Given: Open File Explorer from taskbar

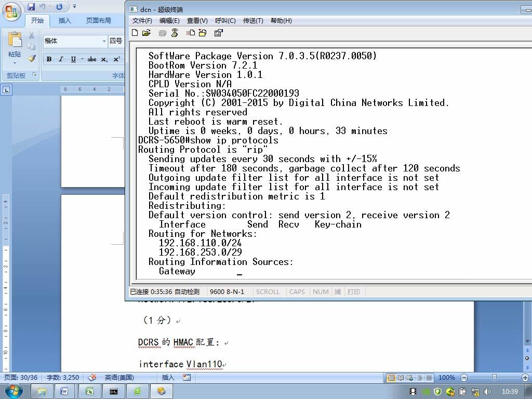Looking at the screenshot, I should pyautogui.click(x=42, y=391).
